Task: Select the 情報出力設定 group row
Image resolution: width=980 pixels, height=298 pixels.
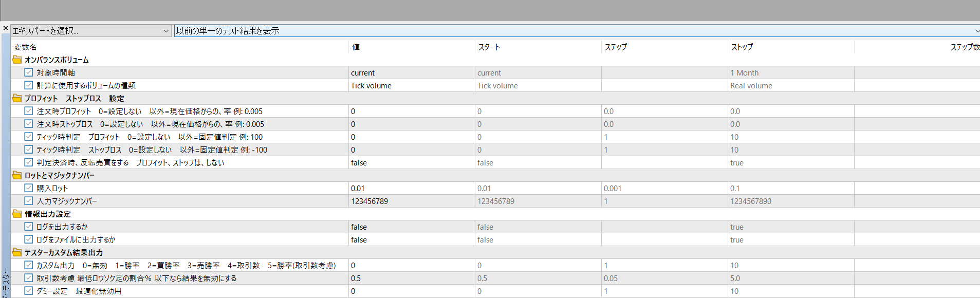Action: pos(495,214)
